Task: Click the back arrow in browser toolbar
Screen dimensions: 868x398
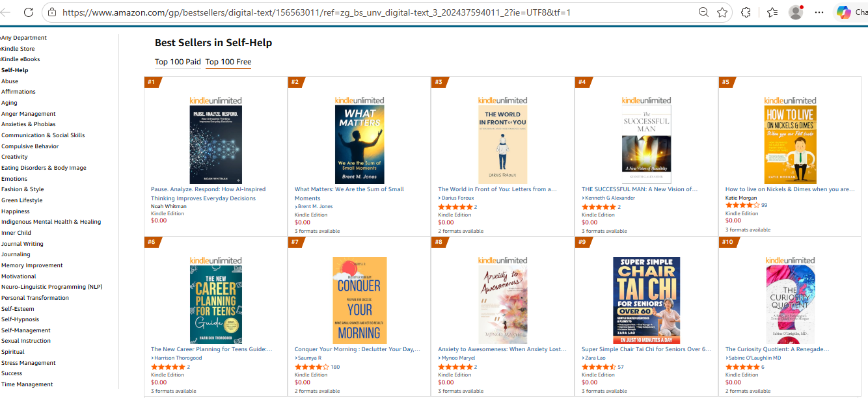Action: (x=7, y=12)
